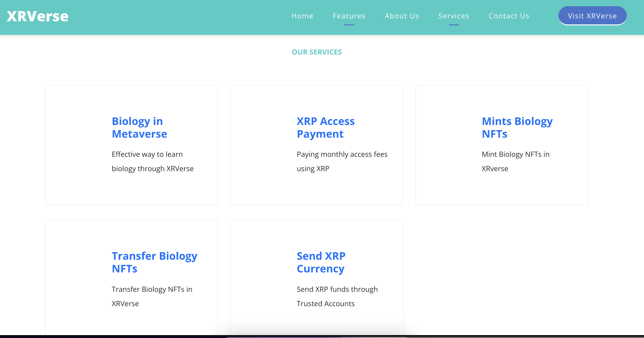Open Contact Us in navbar

pos(509,16)
